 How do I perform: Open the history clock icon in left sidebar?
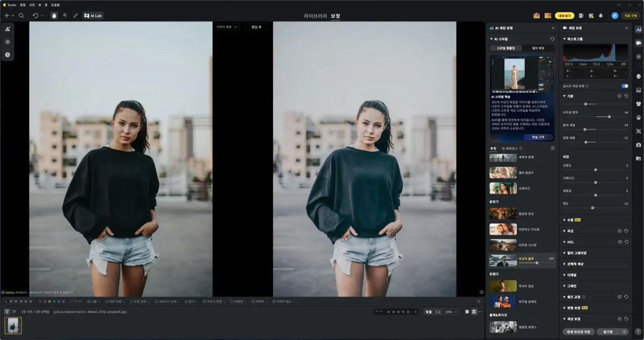(8, 54)
